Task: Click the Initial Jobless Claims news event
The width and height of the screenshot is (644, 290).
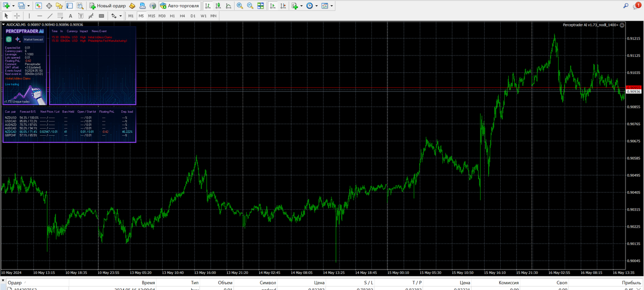Action: [x=100, y=37]
